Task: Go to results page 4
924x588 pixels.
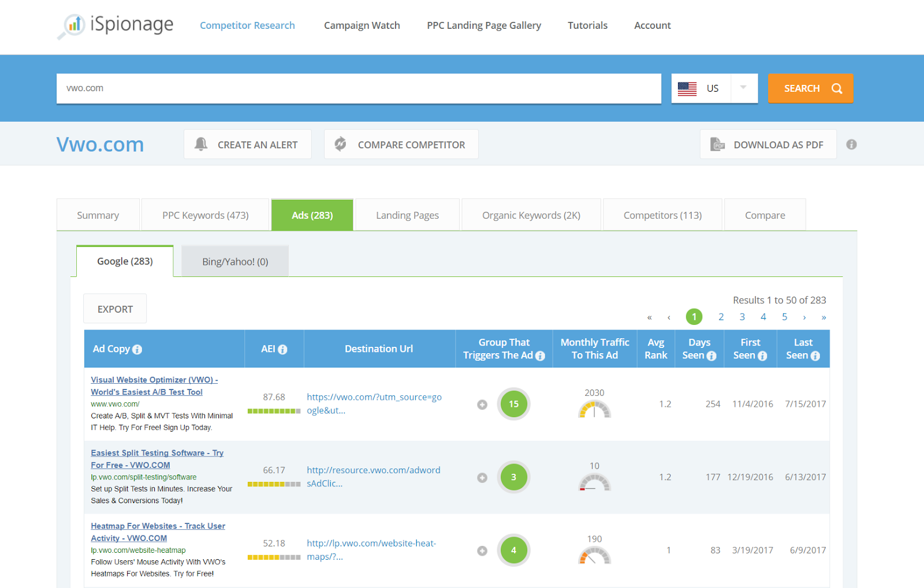Action: [x=763, y=317]
